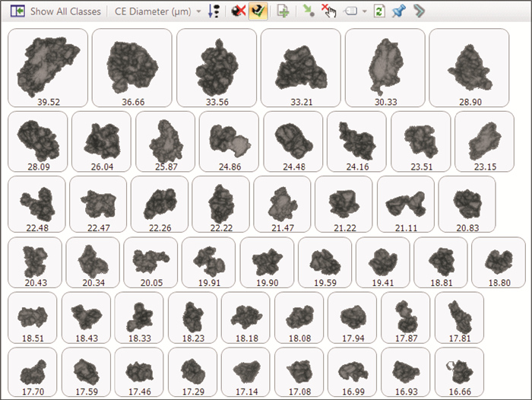Toggle the sort order direction icon
This screenshot has height=400, width=532.
(x=214, y=11)
